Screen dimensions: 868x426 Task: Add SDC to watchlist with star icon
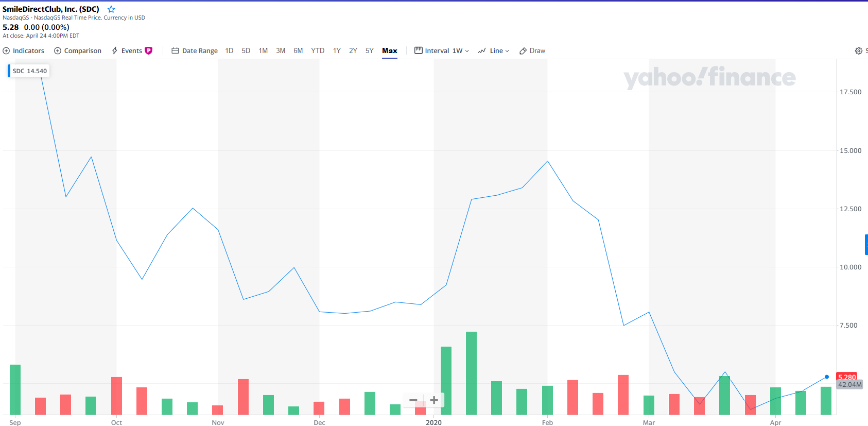pos(111,9)
